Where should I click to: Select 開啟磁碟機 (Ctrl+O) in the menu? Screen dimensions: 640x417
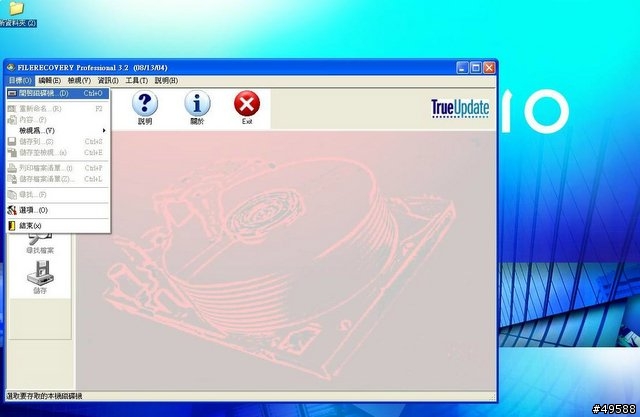[x=58, y=93]
